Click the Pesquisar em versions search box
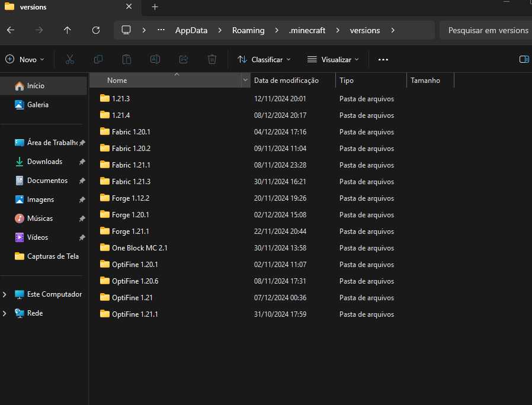The width and height of the screenshot is (532, 405). [x=486, y=30]
